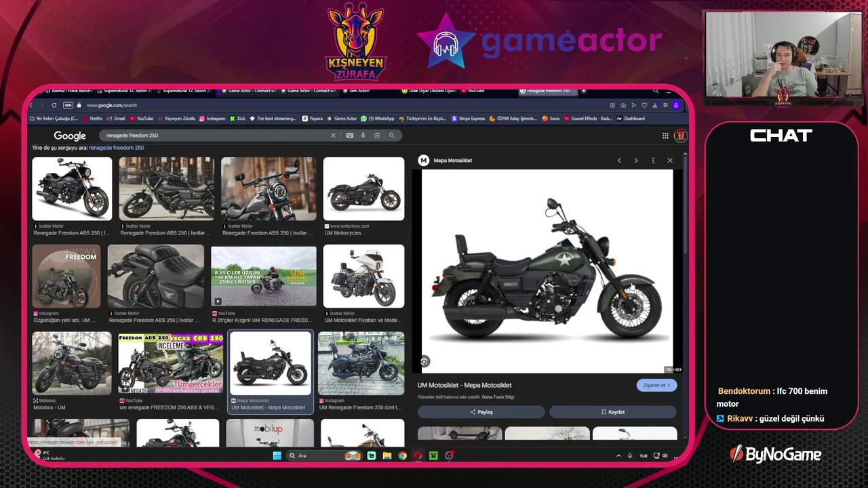Click the lens icon on the preview image

[425, 362]
